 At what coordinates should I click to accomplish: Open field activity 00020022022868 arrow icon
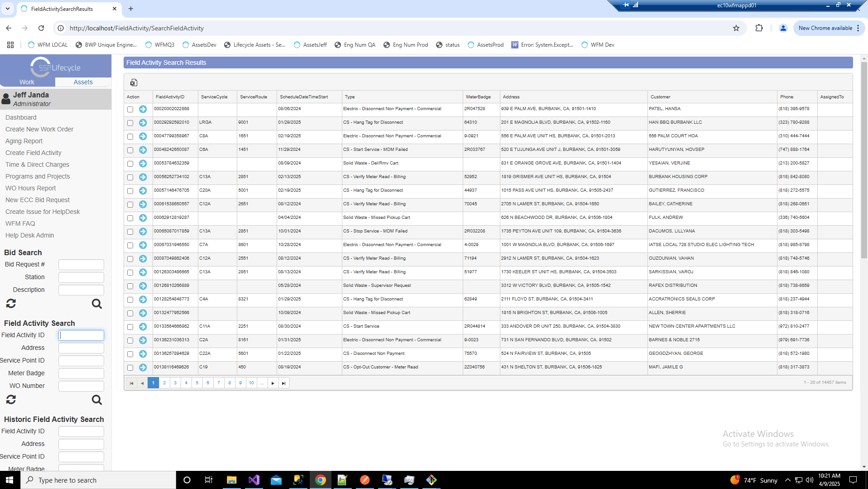(143, 109)
